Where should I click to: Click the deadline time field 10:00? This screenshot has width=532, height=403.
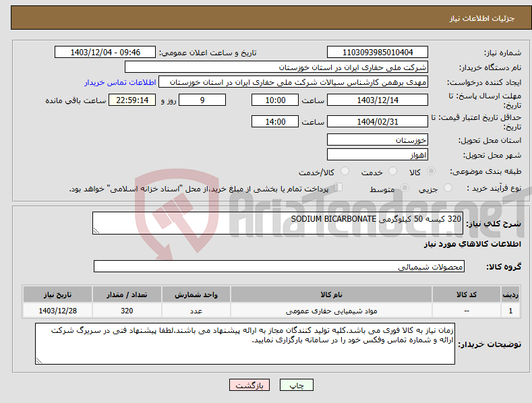(275, 100)
